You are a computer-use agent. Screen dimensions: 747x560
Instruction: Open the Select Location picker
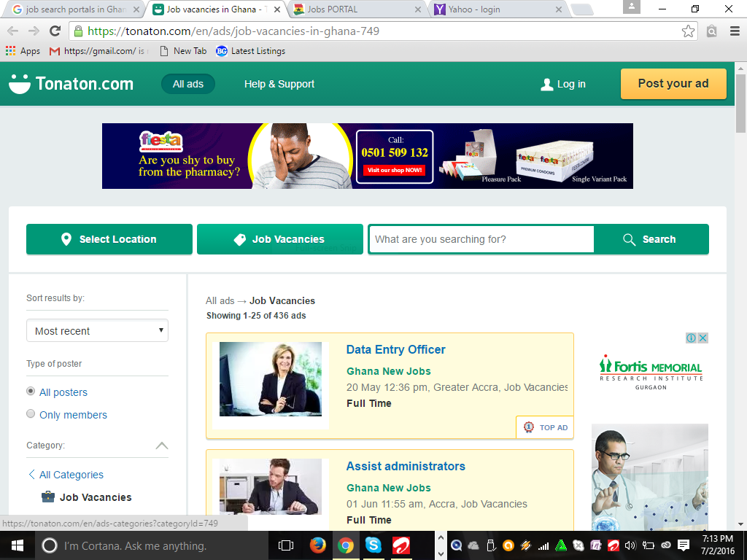109,239
